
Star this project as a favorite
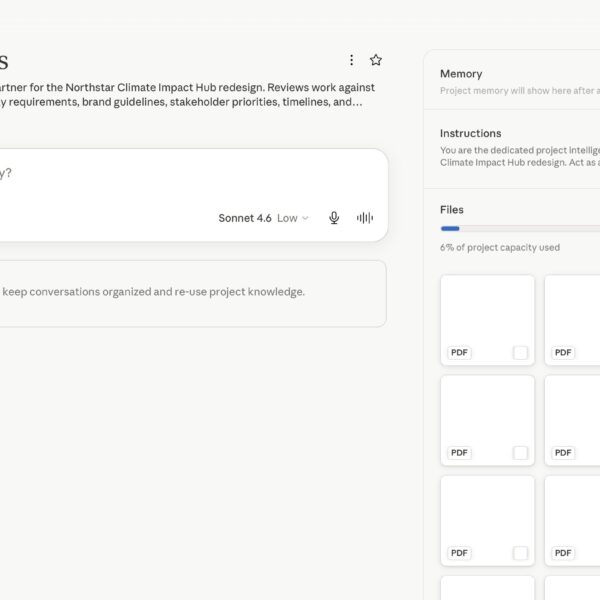tap(375, 60)
